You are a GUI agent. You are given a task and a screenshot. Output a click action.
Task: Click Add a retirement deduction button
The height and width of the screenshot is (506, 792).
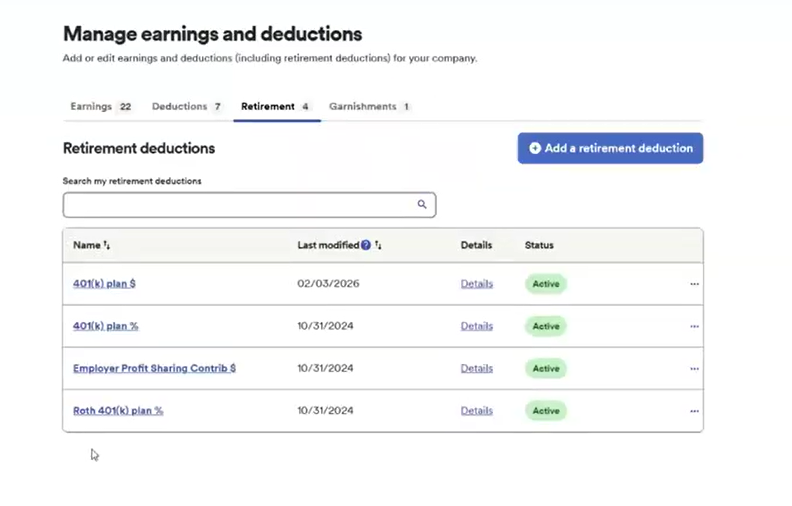[610, 148]
